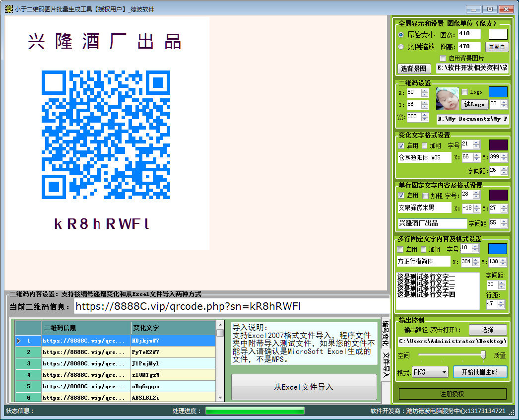The width and height of the screenshot is (519, 420).
Task: Click the 选背景图 button
Action: [414, 69]
